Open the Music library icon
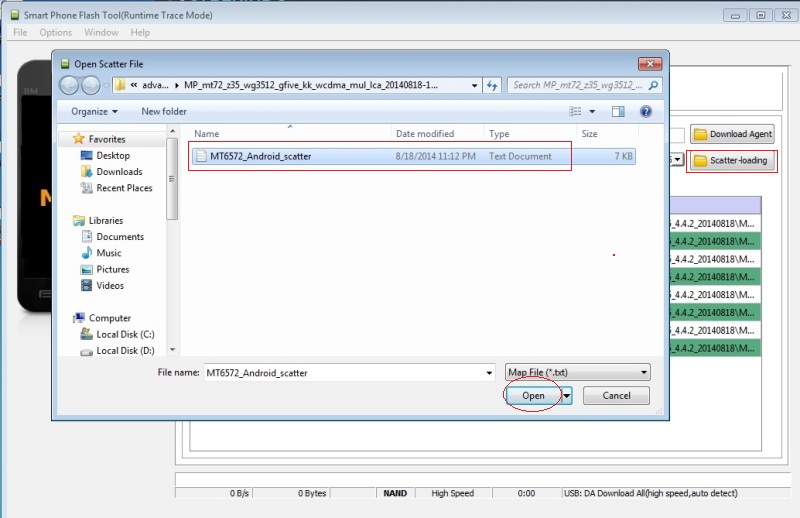This screenshot has width=800, height=518. pyautogui.click(x=87, y=253)
